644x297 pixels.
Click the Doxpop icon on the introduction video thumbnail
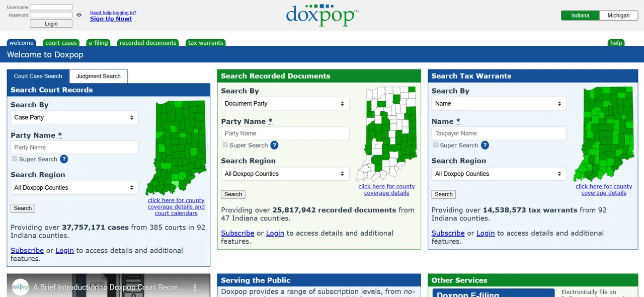(20, 287)
